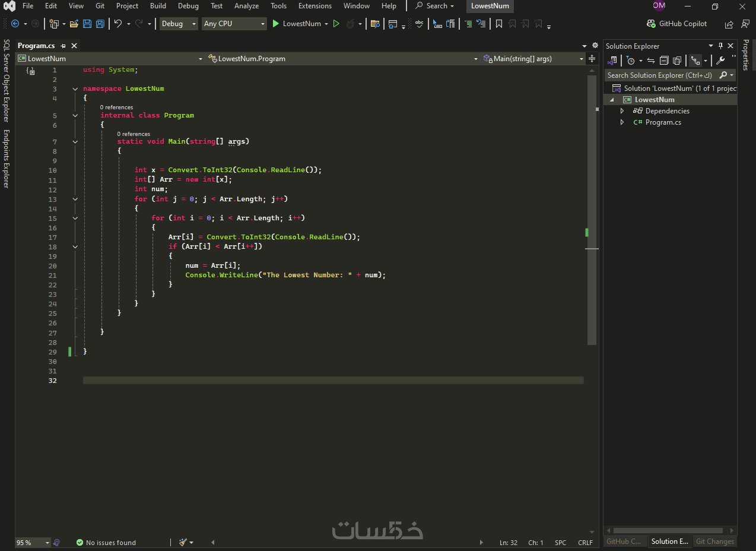The image size is (756, 551).
Task: Click the New Project toolbar icon
Action: click(x=54, y=24)
